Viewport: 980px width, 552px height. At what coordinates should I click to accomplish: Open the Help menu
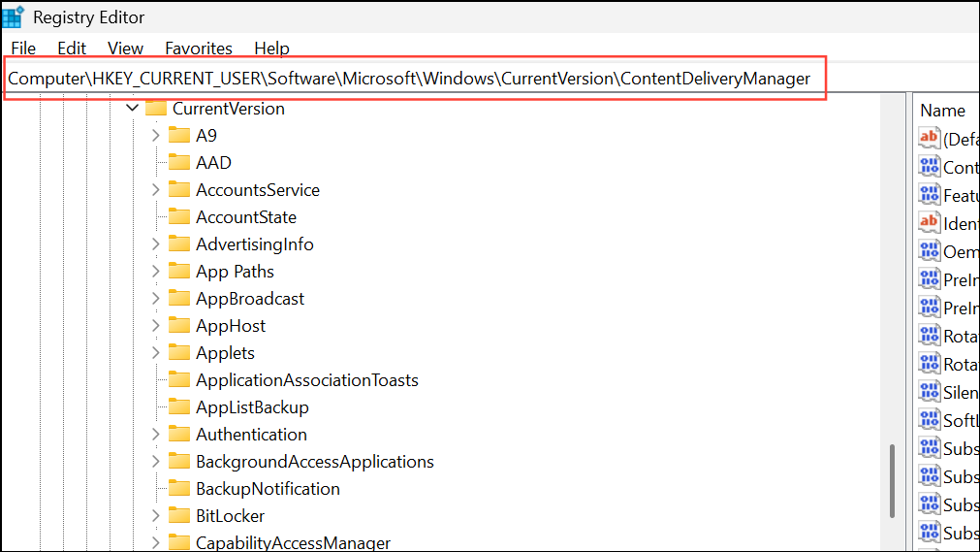[x=271, y=49]
